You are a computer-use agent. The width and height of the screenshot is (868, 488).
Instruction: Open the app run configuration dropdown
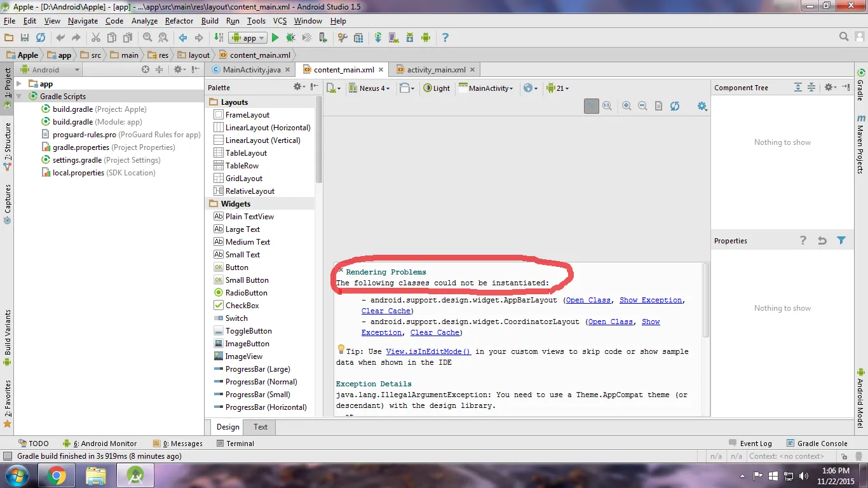[248, 38]
